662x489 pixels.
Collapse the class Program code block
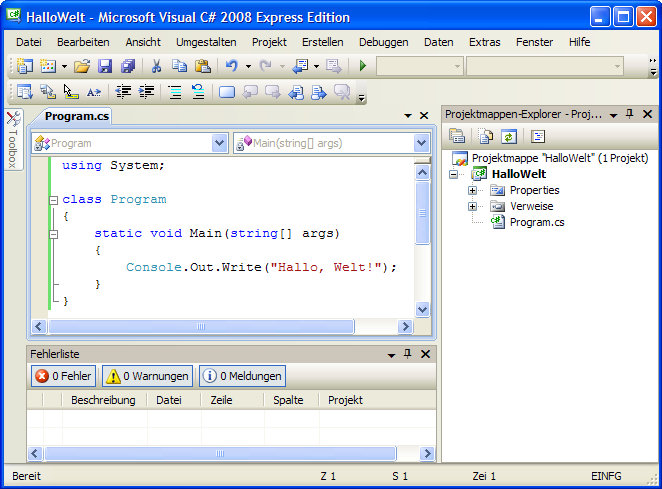tap(53, 200)
